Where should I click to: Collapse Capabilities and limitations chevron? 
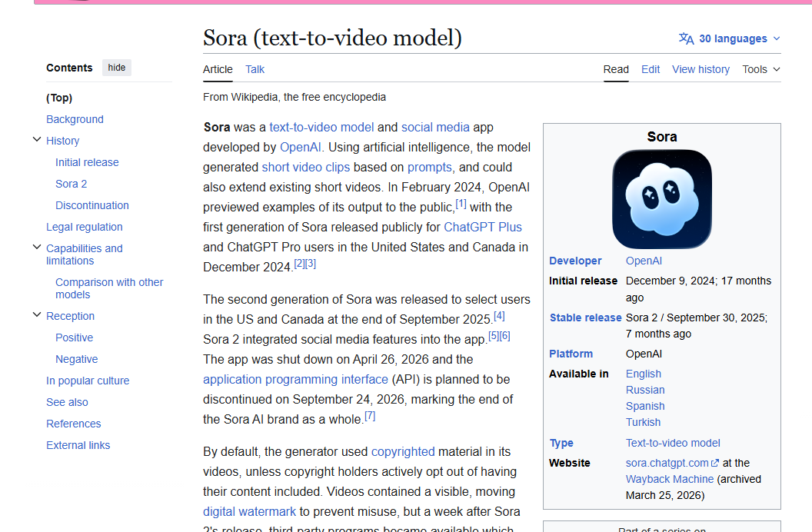(x=37, y=248)
